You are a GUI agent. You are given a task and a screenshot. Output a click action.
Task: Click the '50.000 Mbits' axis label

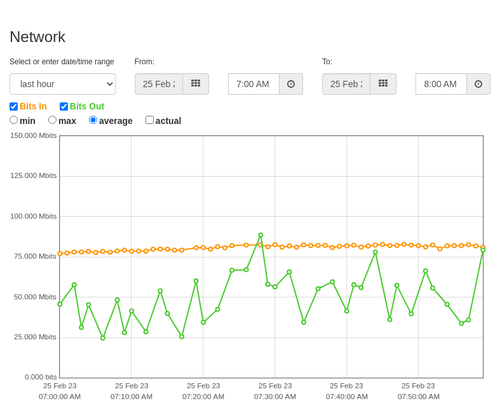[x=35, y=297]
